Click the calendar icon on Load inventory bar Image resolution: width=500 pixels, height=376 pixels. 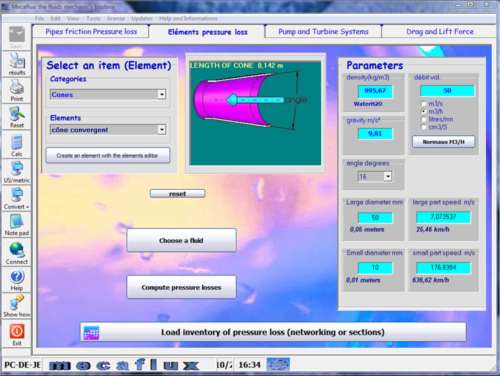[x=91, y=332]
